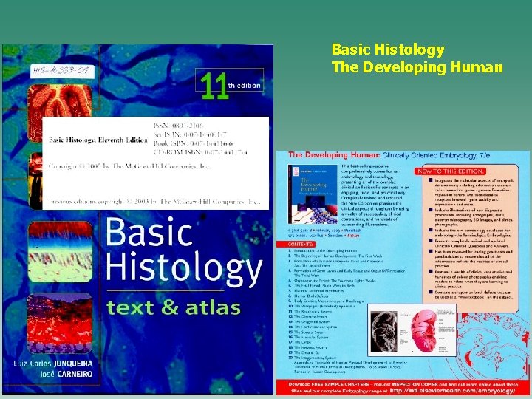Click the yellow 'The Developing Human' slide title

point(417,66)
